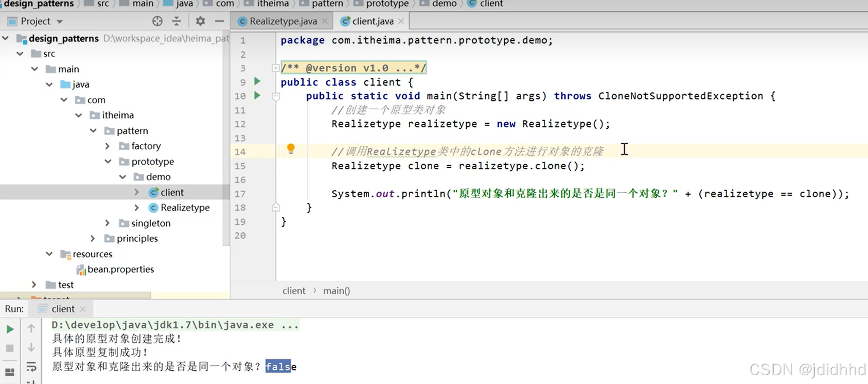868x384 pixels.
Task: Select the factory folder
Action: [146, 146]
